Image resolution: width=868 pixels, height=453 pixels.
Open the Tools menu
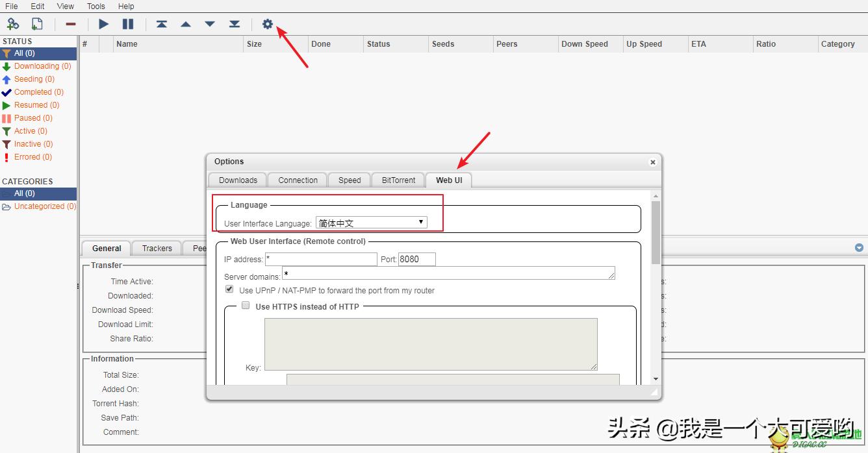tap(96, 6)
